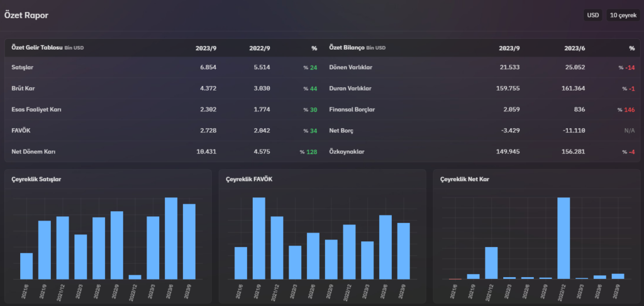This screenshot has width=644, height=306.
Task: Select the Özet Gelir Tablosu header
Action: click(37, 48)
